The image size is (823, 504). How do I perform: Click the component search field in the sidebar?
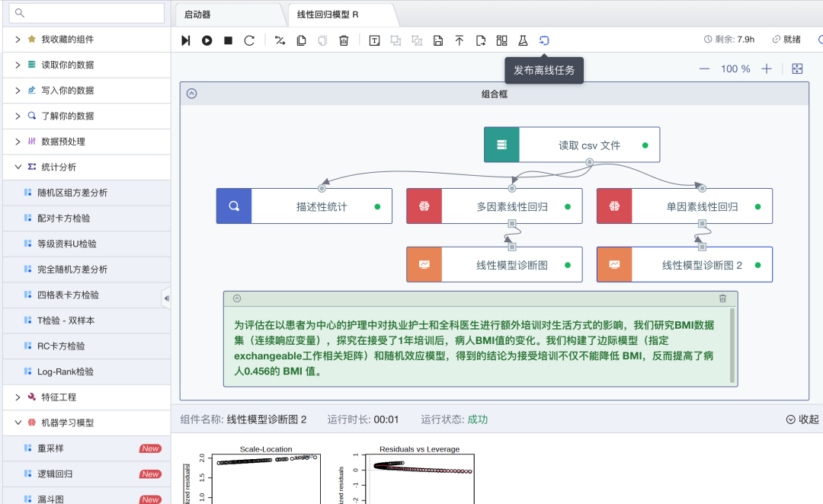tap(86, 13)
